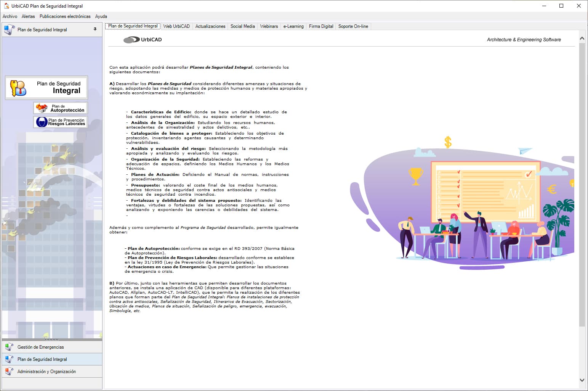Click the 'Presupuesto:' heading text

point(146,185)
